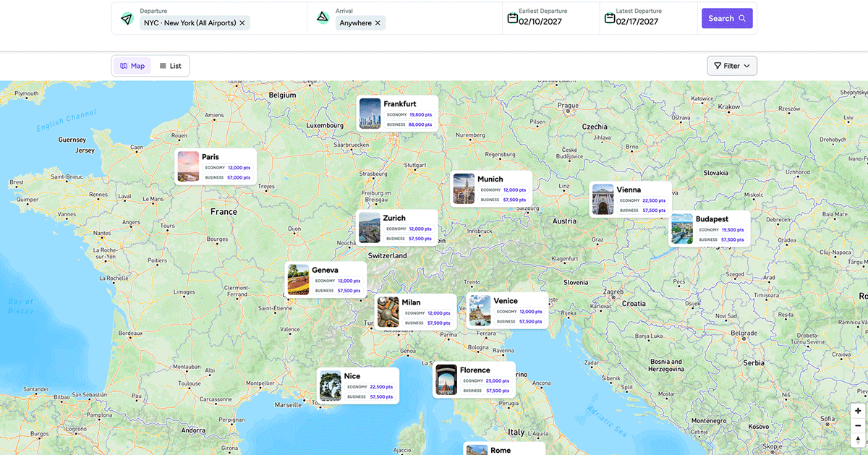Click the Latest Departure date 02/17/2027

point(637,22)
